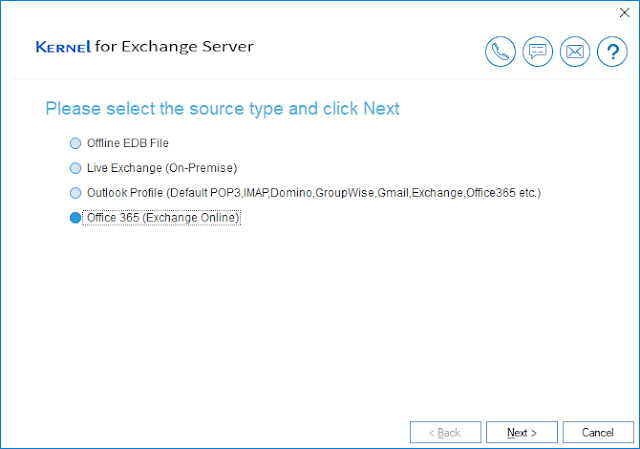Click the Office 365 (Exchange Online) radio circle

[x=75, y=218]
